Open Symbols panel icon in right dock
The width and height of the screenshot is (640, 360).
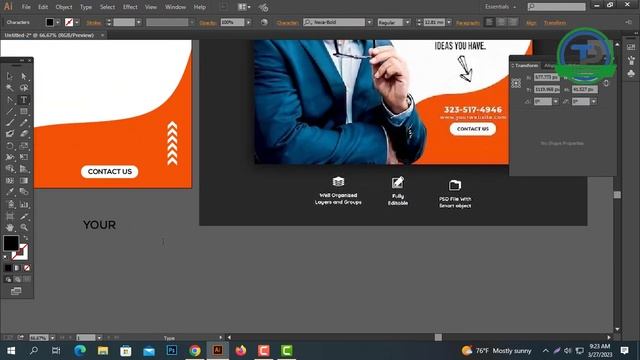pyautogui.click(x=631, y=73)
